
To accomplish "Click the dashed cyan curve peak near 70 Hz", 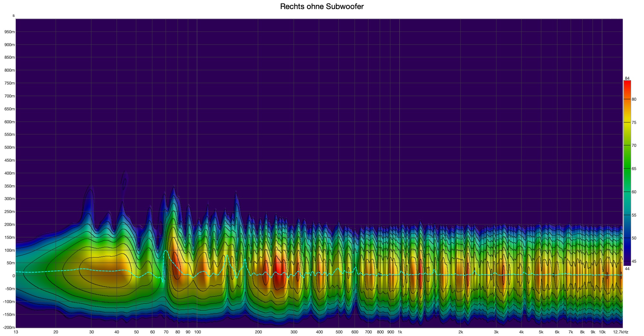I will click(x=166, y=250).
